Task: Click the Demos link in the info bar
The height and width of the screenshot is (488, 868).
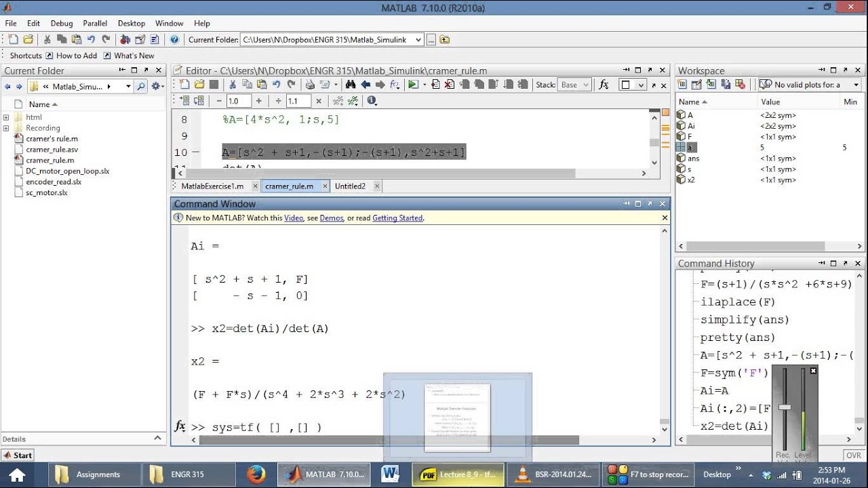Action: tap(332, 218)
